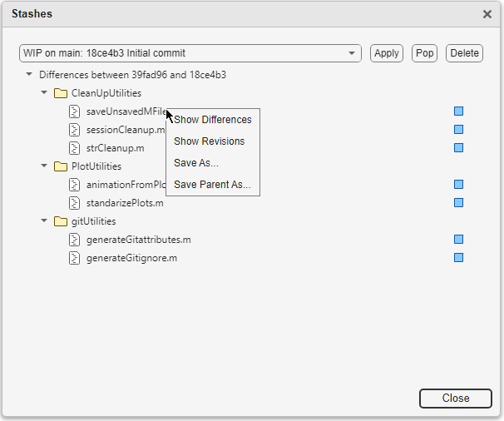The image size is (504, 421).
Task: Choose Save Parent As... menu entry
Action: (212, 185)
